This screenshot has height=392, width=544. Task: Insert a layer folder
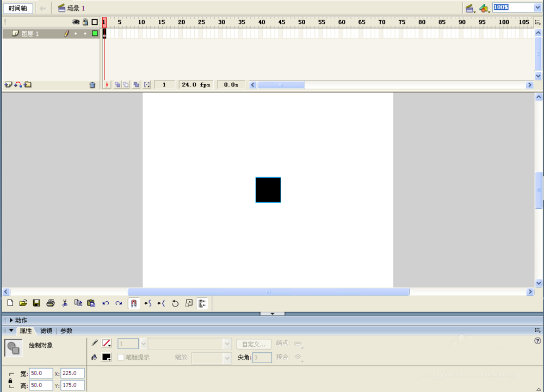point(28,85)
